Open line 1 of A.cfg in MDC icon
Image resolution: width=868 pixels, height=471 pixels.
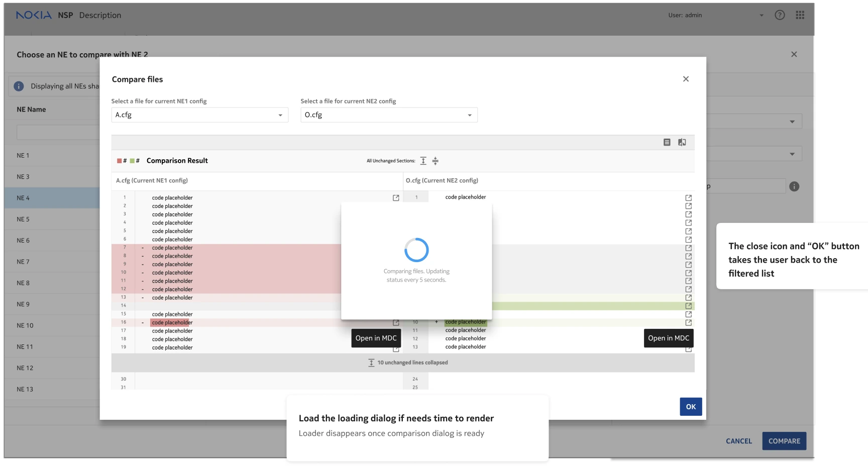[396, 198]
